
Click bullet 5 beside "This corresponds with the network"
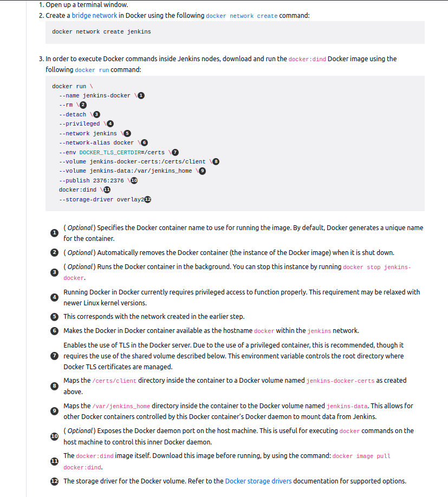[x=54, y=317]
